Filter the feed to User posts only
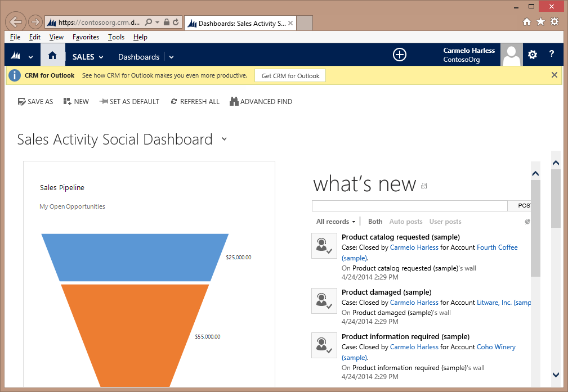Screen dimensions: 568x392 pos(445,222)
